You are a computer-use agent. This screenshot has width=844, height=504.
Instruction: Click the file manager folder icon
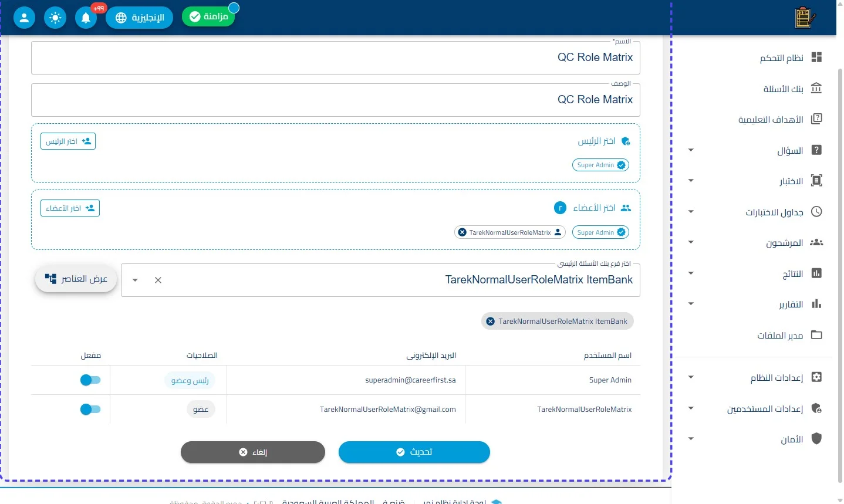[x=816, y=335]
